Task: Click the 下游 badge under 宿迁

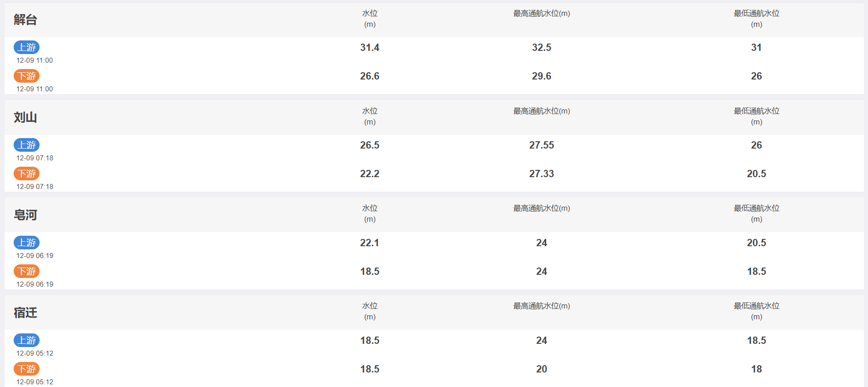Action: 26,369
